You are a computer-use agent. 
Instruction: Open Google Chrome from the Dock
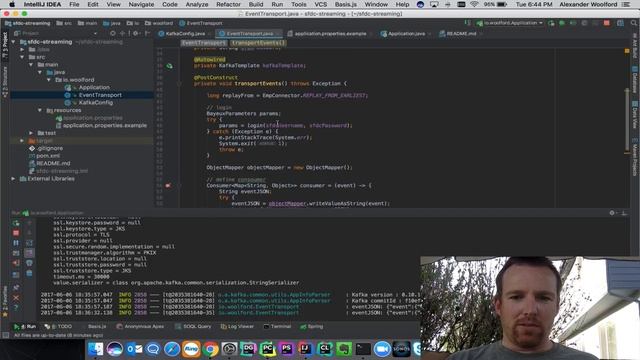pyautogui.click(x=210, y=349)
